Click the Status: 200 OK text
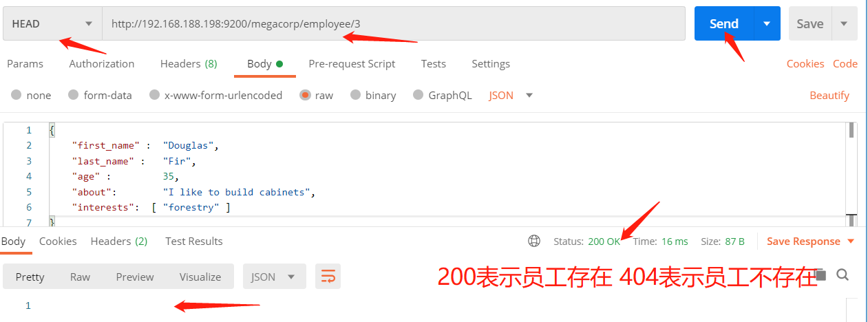 587,241
